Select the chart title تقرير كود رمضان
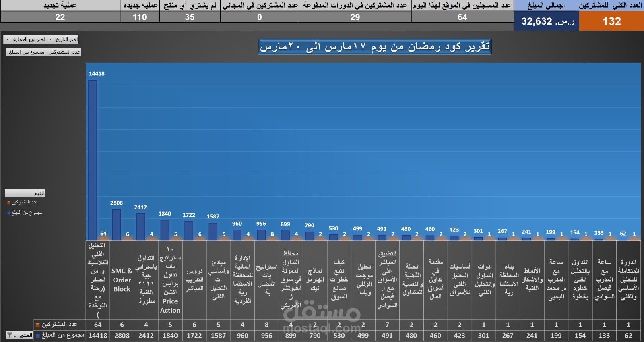Screen dimensions: 644x342 375,47
